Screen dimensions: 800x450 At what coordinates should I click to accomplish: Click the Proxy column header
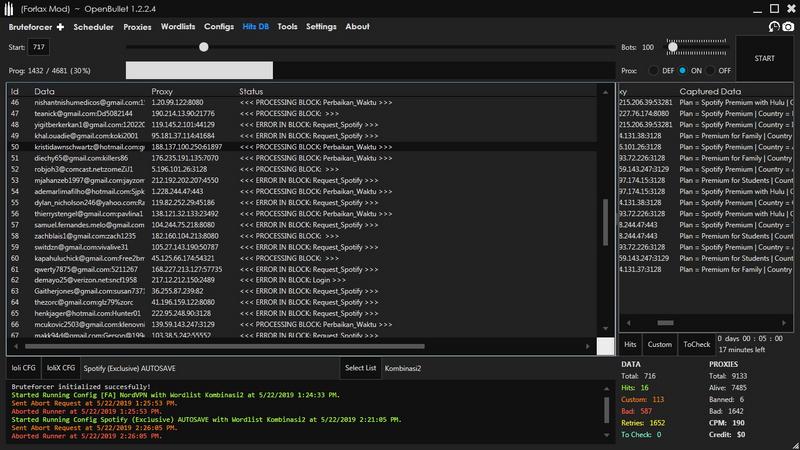162,91
